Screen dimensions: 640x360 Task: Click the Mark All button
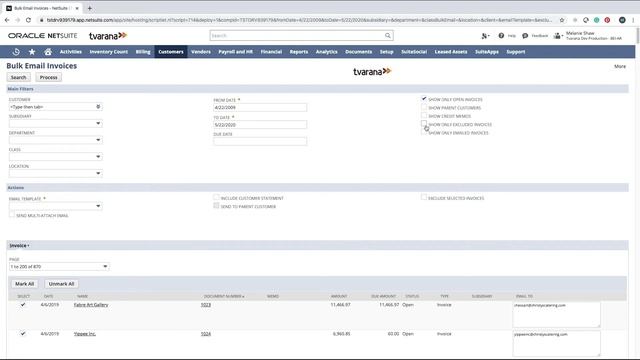coord(24,284)
